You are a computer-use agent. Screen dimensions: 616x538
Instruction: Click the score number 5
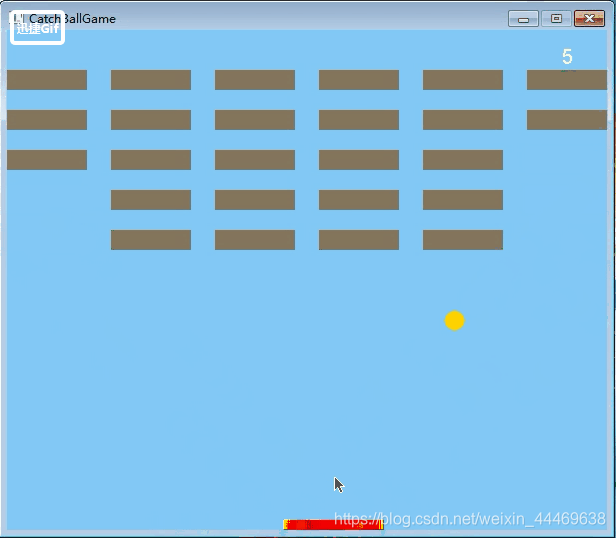(567, 57)
